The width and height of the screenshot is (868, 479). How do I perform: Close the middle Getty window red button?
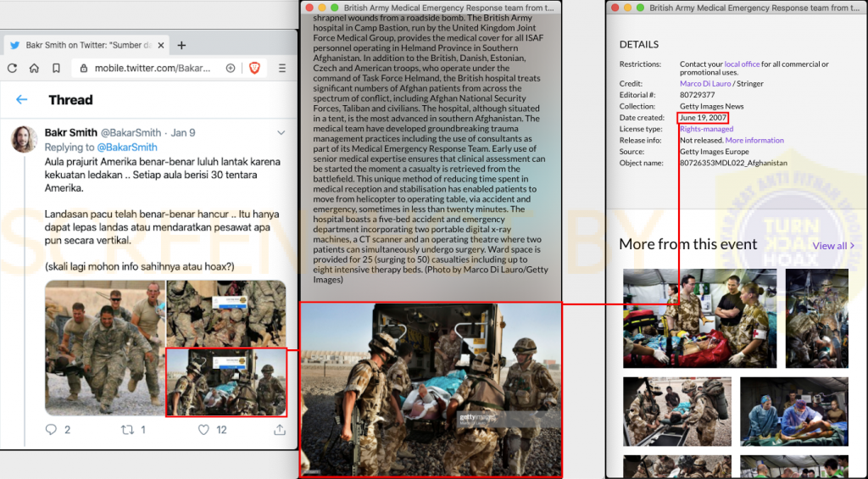[x=309, y=8]
